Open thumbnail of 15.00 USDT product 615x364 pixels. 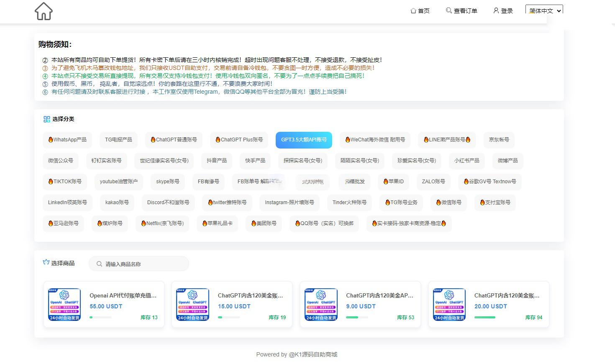click(193, 305)
